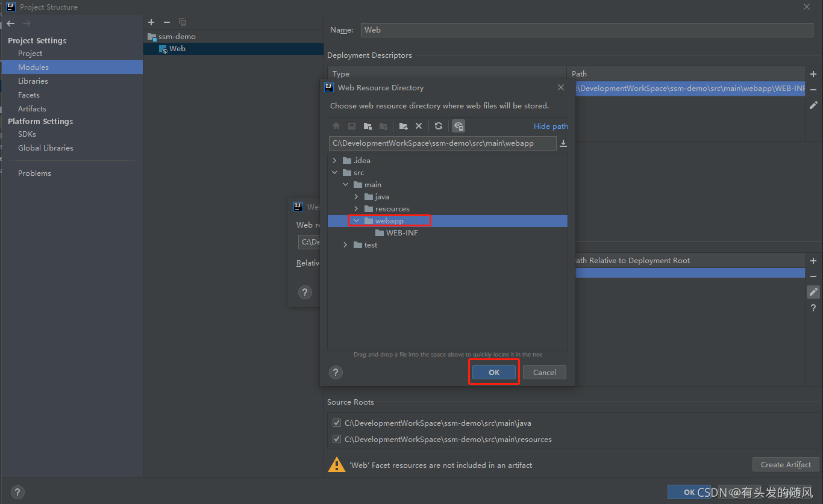Toggle show hidden files icon
The width and height of the screenshot is (823, 504).
458,126
